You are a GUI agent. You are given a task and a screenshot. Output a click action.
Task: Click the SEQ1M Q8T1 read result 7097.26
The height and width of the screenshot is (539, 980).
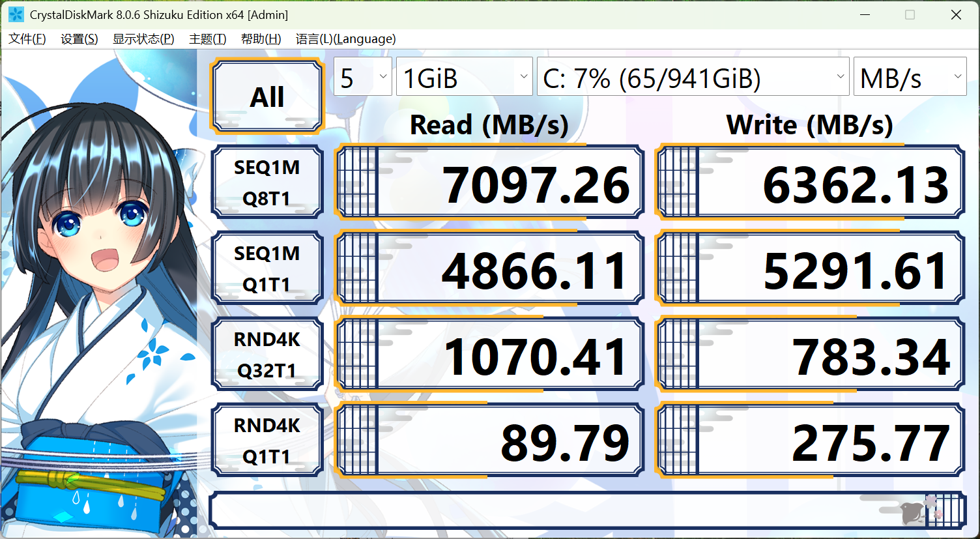[489, 182]
